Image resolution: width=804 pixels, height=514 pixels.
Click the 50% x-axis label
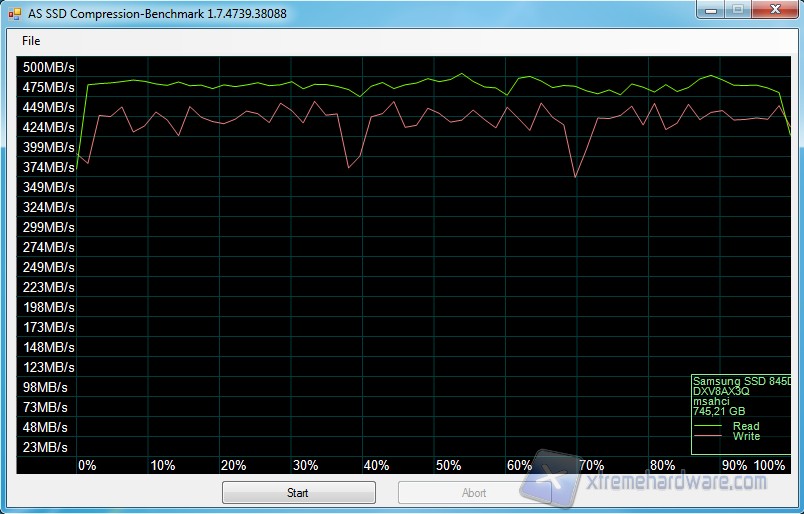coord(448,465)
